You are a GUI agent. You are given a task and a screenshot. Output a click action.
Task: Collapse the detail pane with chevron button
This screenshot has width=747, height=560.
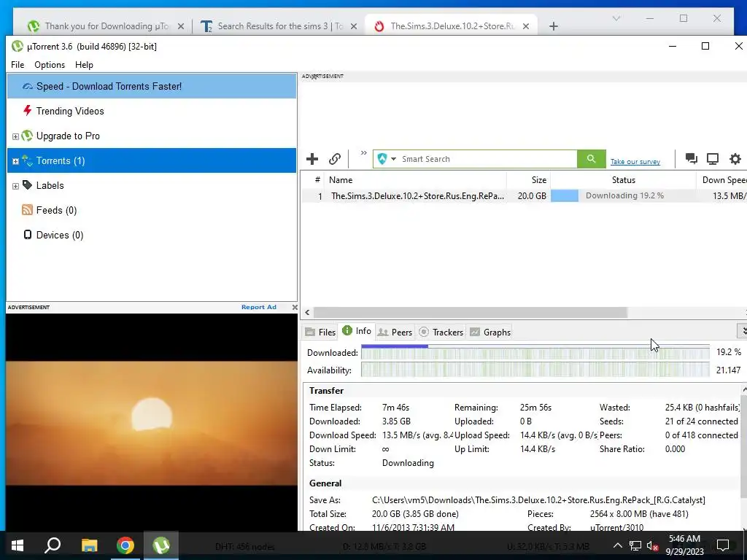[742, 331]
